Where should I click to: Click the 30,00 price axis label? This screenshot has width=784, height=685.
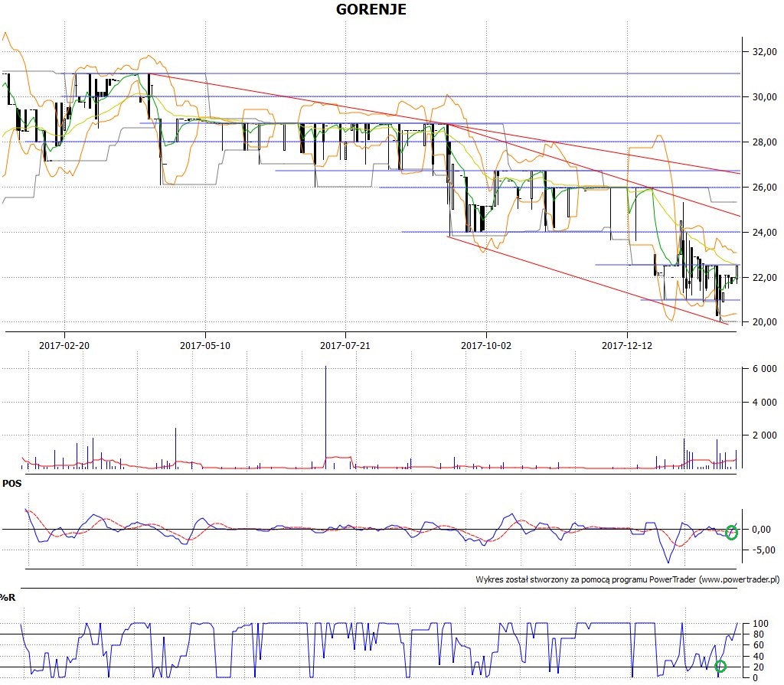(x=765, y=97)
